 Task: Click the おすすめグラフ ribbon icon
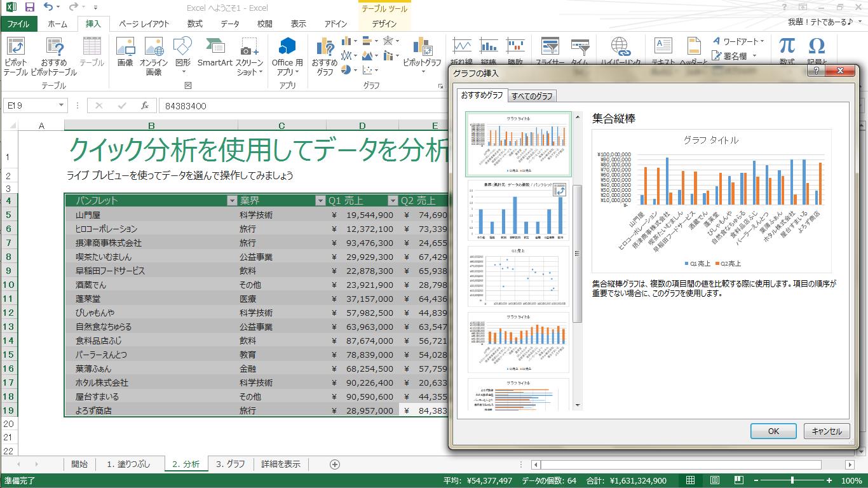[324, 56]
